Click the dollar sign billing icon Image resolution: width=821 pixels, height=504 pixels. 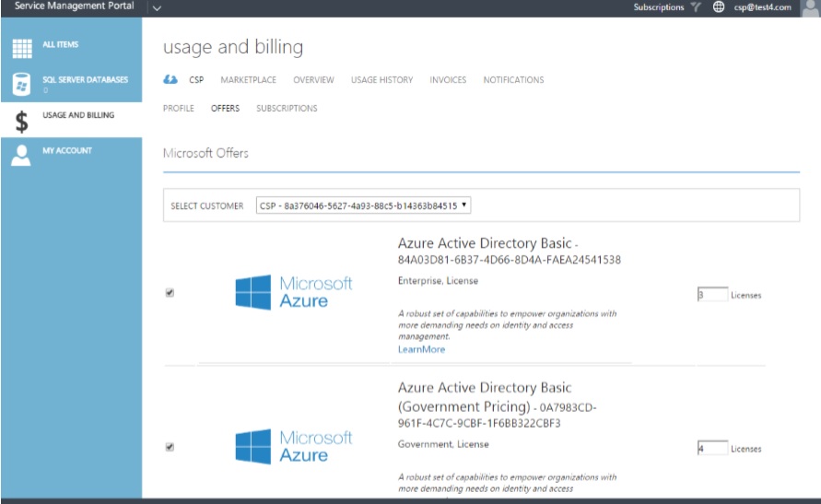coord(21,122)
